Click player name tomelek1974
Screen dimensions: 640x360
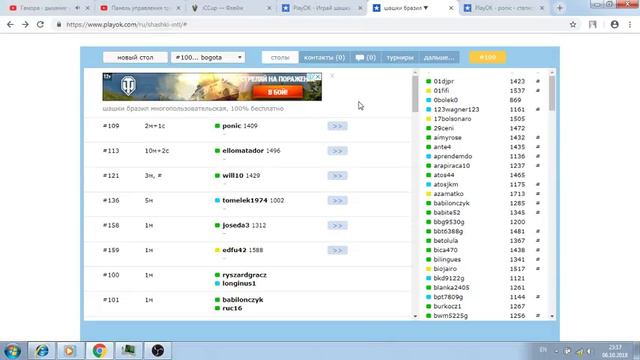[244, 200]
